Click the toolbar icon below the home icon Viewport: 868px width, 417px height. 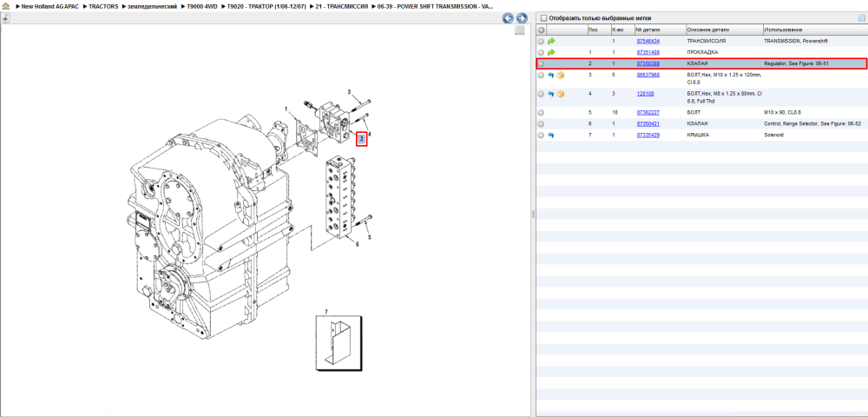(5, 18)
